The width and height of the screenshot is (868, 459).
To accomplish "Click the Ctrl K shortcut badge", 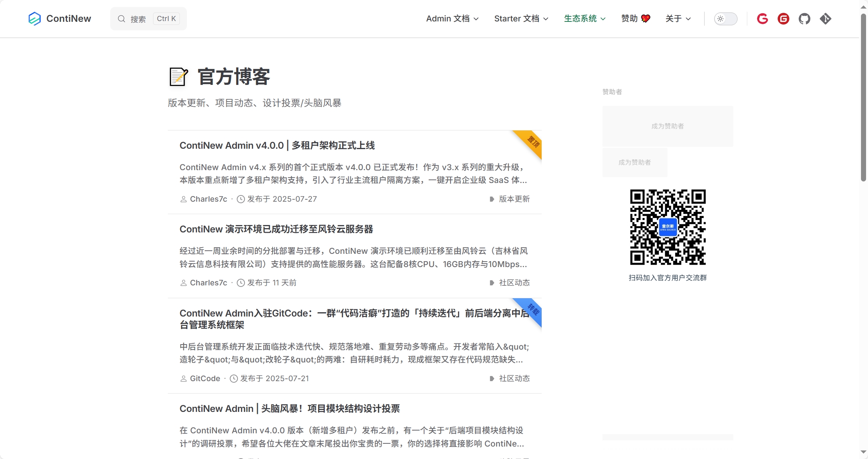I will click(166, 19).
